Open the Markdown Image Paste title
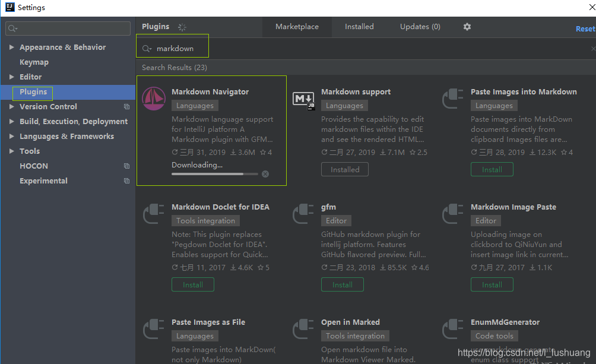Screen dimensions: 596x364 point(513,207)
